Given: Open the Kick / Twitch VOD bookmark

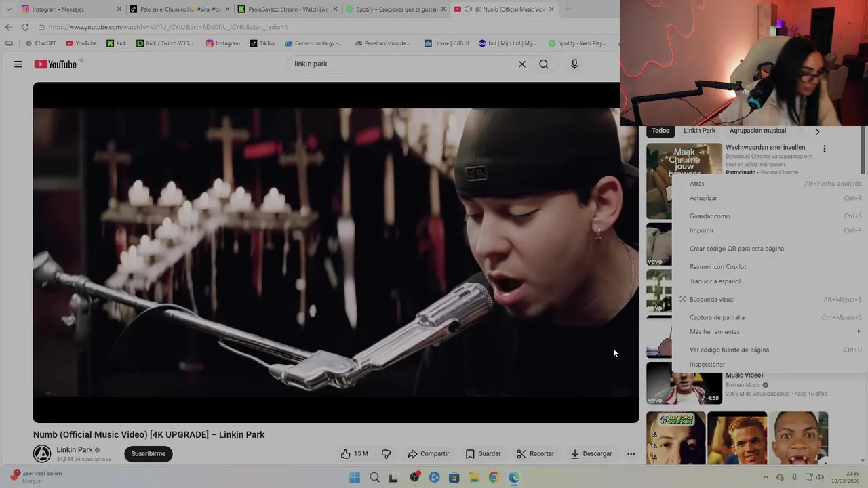Looking at the screenshot, I should point(165,43).
